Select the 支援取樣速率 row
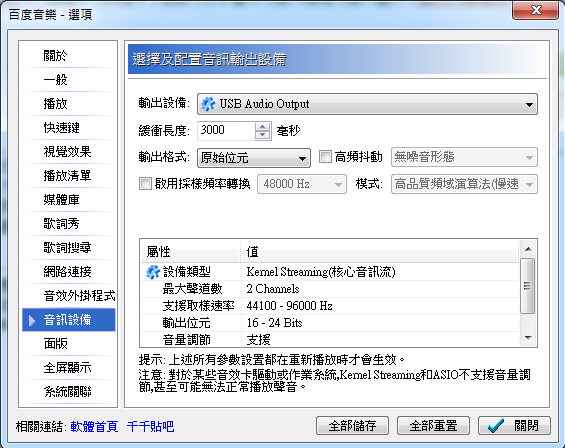 (330, 306)
